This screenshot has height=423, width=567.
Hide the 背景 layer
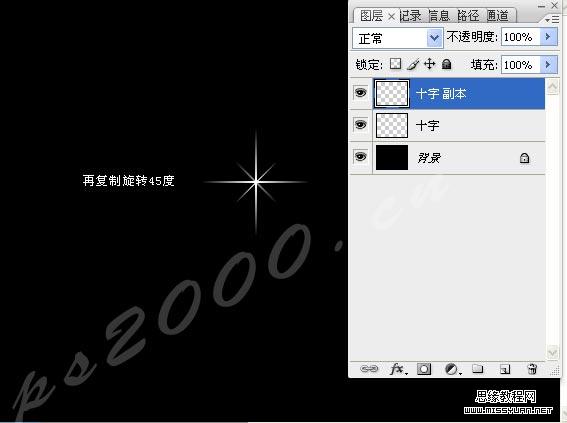pyautogui.click(x=360, y=157)
